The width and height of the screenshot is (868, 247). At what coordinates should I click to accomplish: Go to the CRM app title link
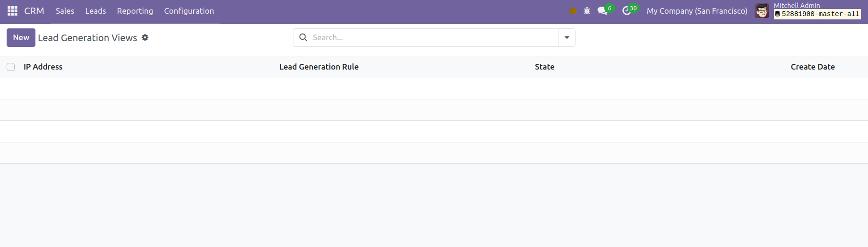click(34, 11)
